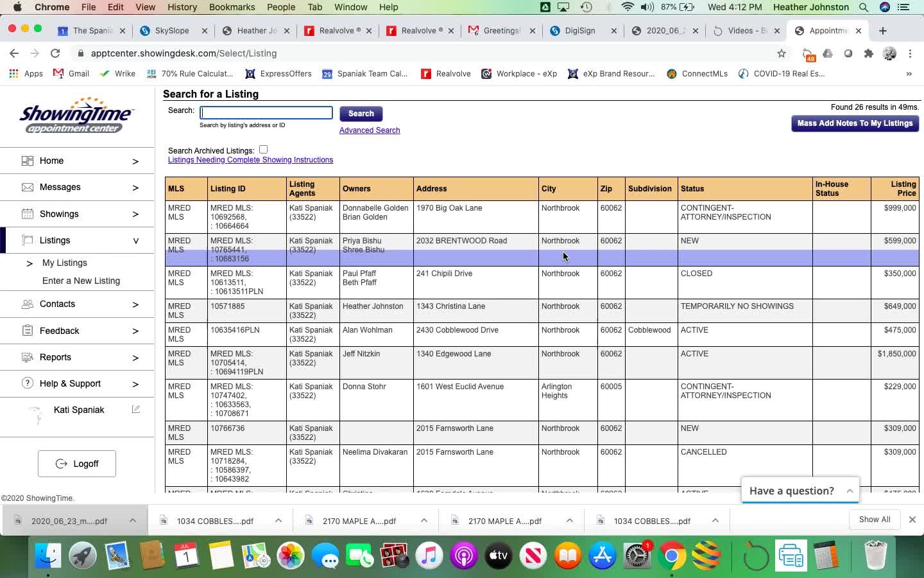Open the ConnectMLs bookmark

pyautogui.click(x=697, y=74)
